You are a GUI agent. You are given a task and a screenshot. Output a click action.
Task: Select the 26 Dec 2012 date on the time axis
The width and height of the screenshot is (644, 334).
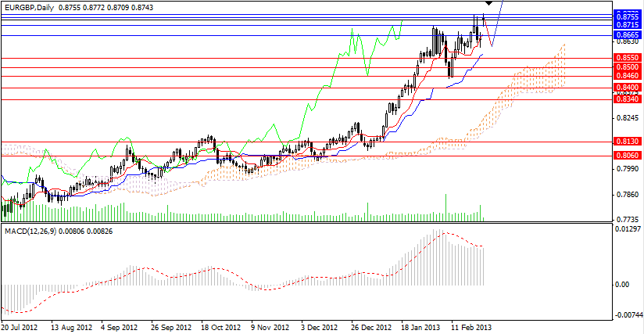369,327
